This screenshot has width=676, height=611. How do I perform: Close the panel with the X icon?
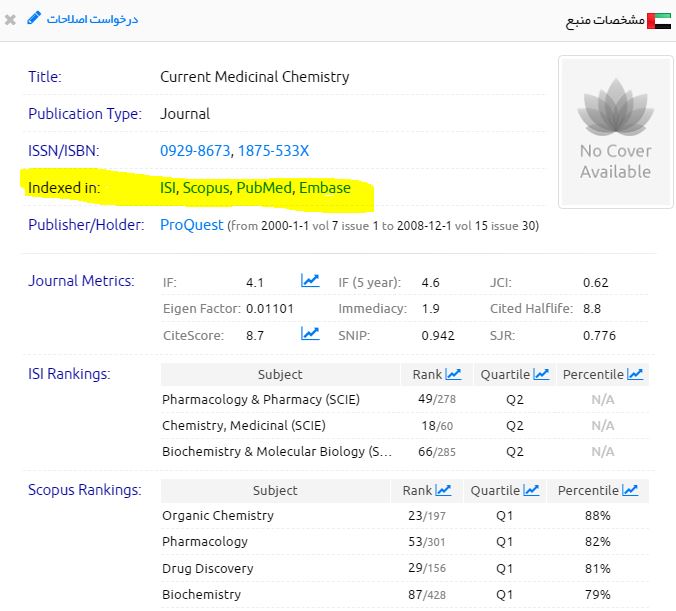pyautogui.click(x=10, y=19)
